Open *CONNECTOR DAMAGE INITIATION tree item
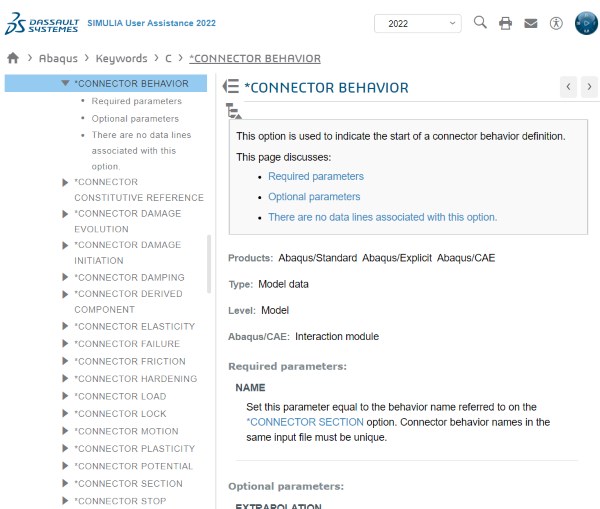The image size is (600, 509). click(127, 253)
